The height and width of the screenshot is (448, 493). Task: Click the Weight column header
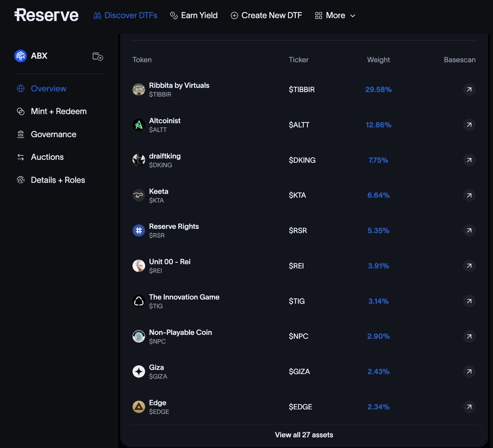[x=378, y=60]
